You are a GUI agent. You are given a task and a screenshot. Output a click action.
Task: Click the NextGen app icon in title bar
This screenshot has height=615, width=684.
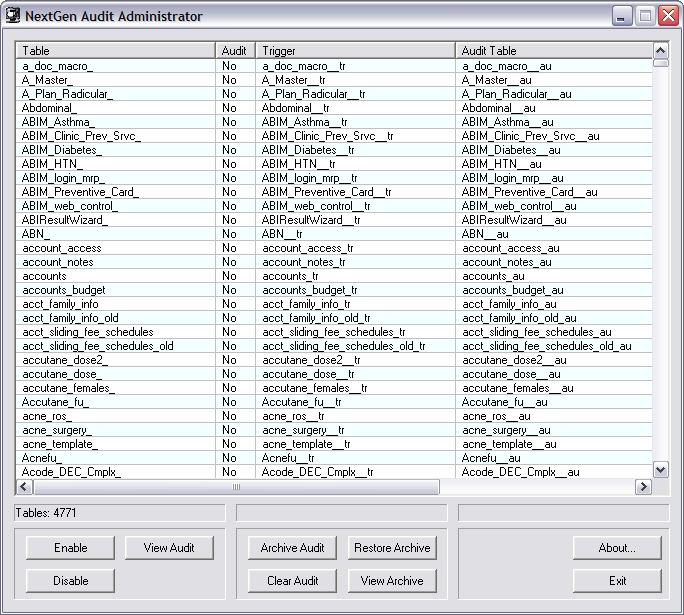[x=13, y=16]
